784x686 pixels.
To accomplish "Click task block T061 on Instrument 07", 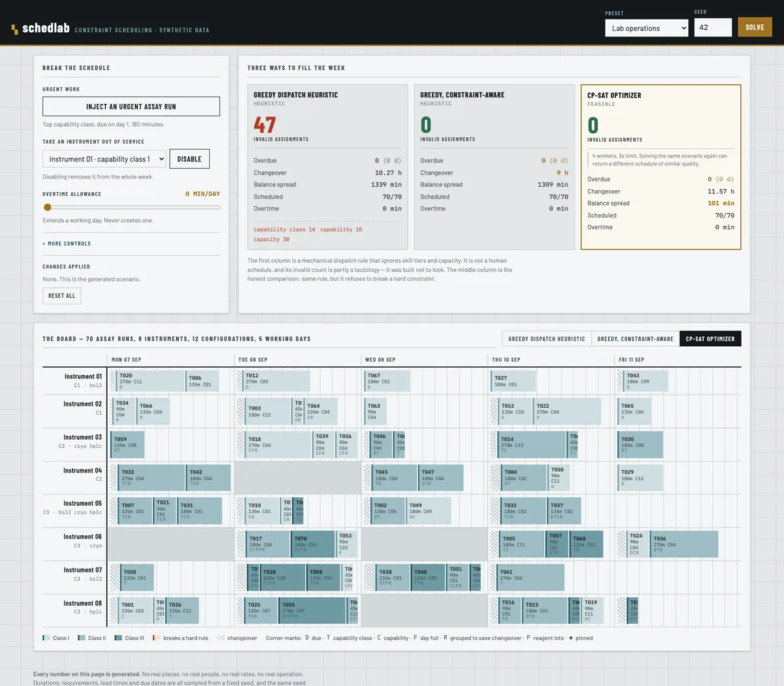I will tap(531, 578).
